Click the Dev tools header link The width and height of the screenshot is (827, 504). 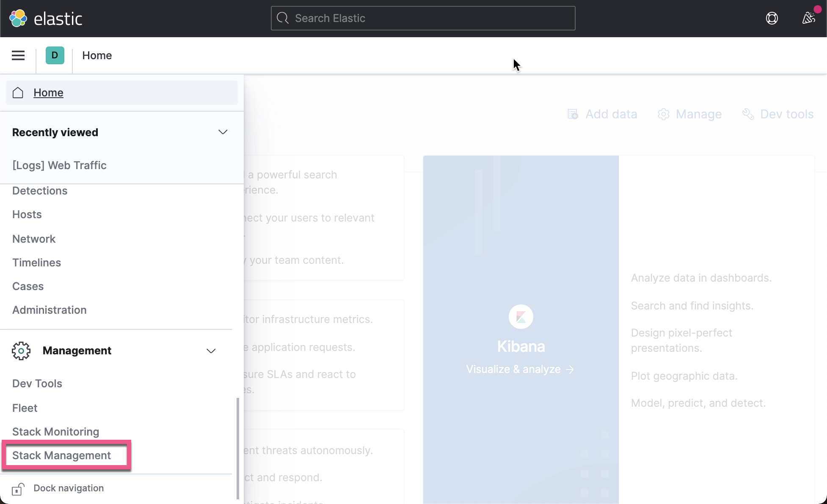pos(778,114)
